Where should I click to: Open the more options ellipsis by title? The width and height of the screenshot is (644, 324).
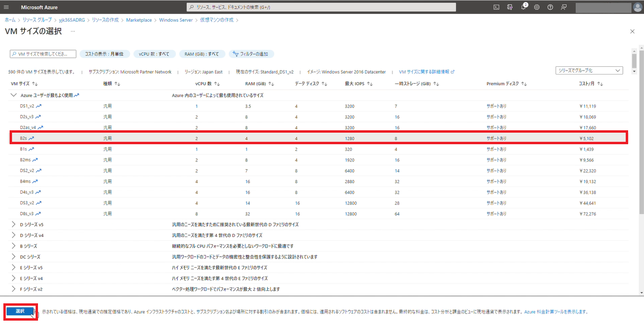pyautogui.click(x=73, y=32)
